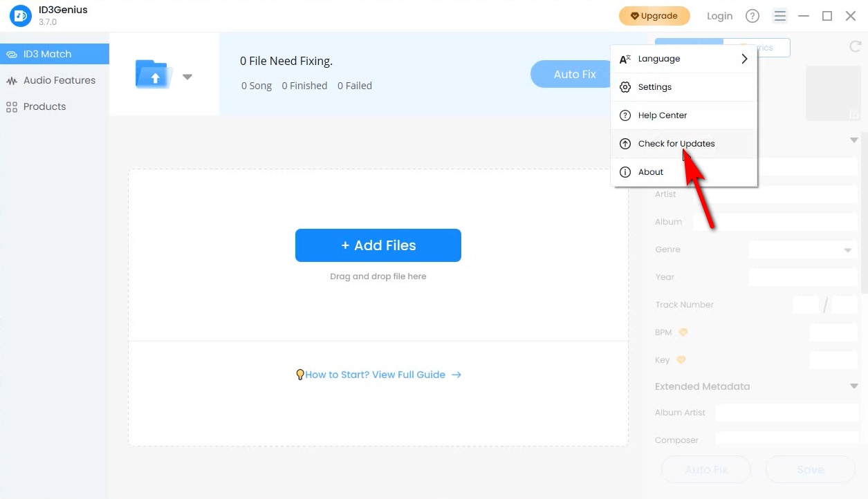Open Help Center from the menu
Screen dimensions: 868x499
click(662, 115)
